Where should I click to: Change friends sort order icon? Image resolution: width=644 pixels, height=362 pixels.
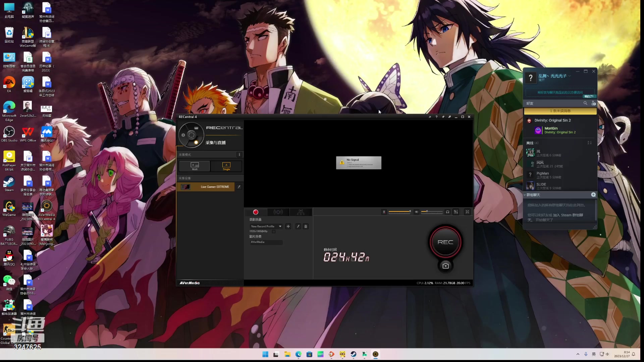[589, 143]
